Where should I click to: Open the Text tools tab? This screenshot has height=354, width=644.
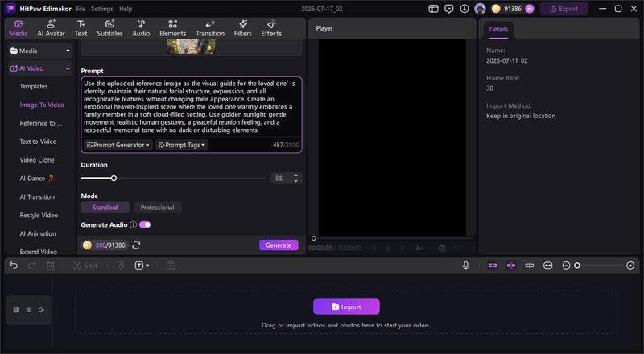81,28
